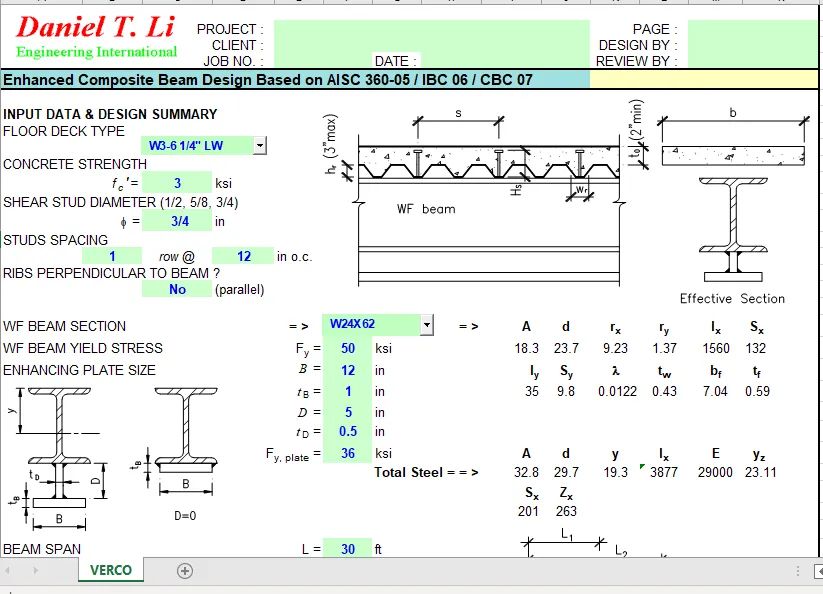Click the Ix value 1560 cell
The image size is (823, 594).
pyautogui.click(x=716, y=348)
